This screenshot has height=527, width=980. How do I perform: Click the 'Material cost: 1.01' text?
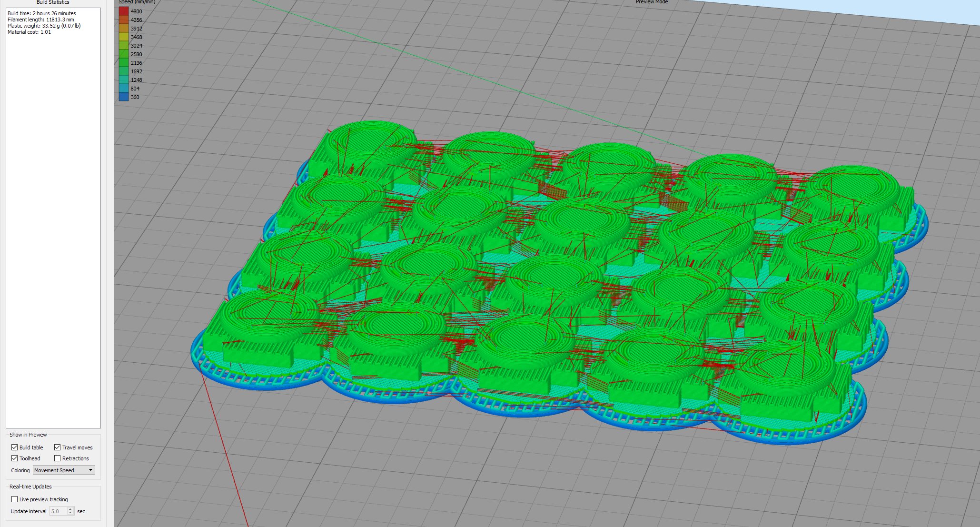pyautogui.click(x=29, y=32)
